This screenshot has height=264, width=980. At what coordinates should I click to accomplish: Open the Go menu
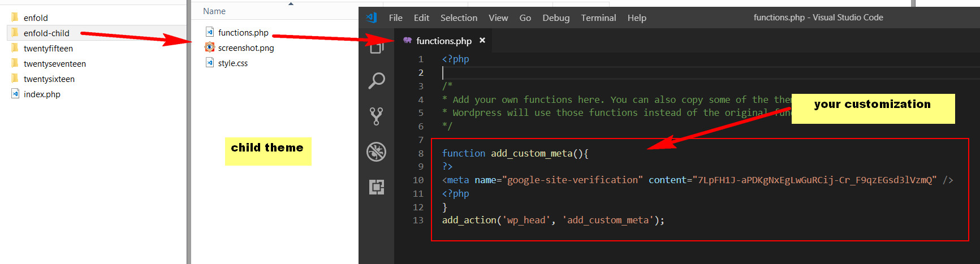tap(525, 18)
